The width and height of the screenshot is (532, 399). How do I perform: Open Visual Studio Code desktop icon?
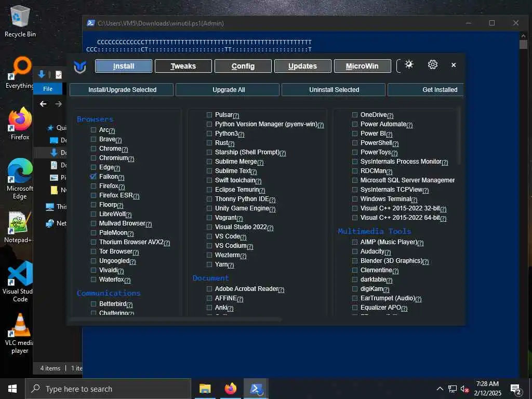click(20, 282)
